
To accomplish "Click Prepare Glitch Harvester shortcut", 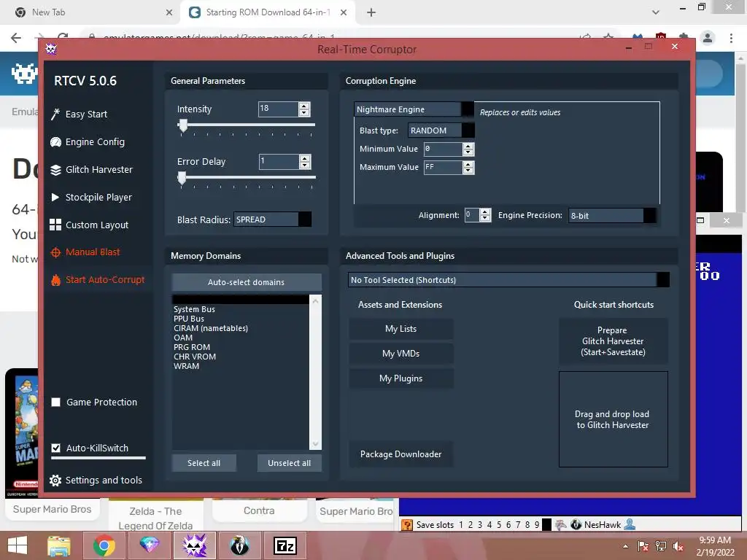I will point(613,341).
